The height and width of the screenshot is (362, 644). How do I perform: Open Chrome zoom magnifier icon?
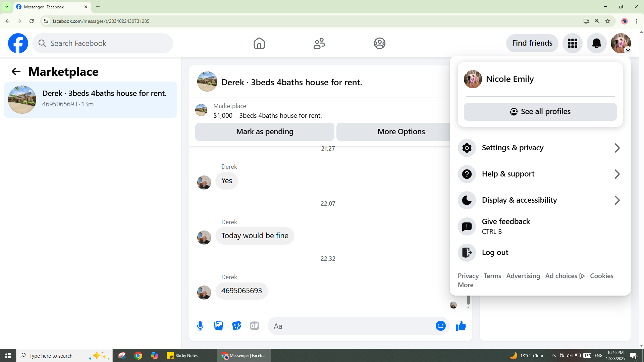coord(597,21)
